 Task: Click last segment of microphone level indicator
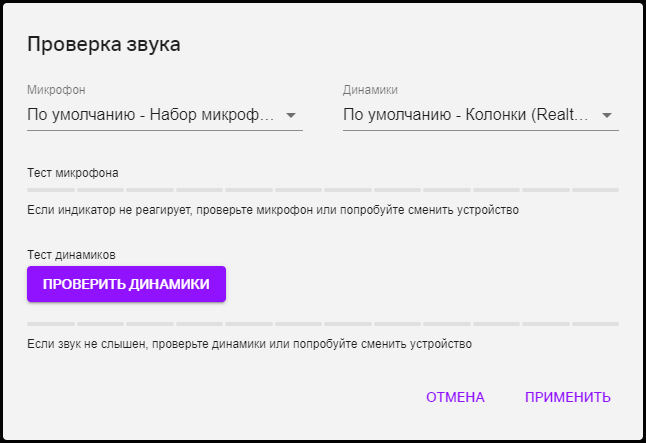[595, 190]
